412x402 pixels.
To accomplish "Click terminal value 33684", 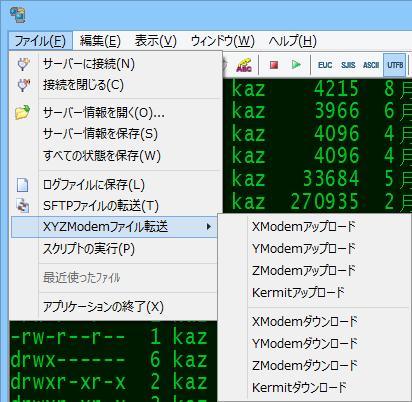I will point(331,178).
